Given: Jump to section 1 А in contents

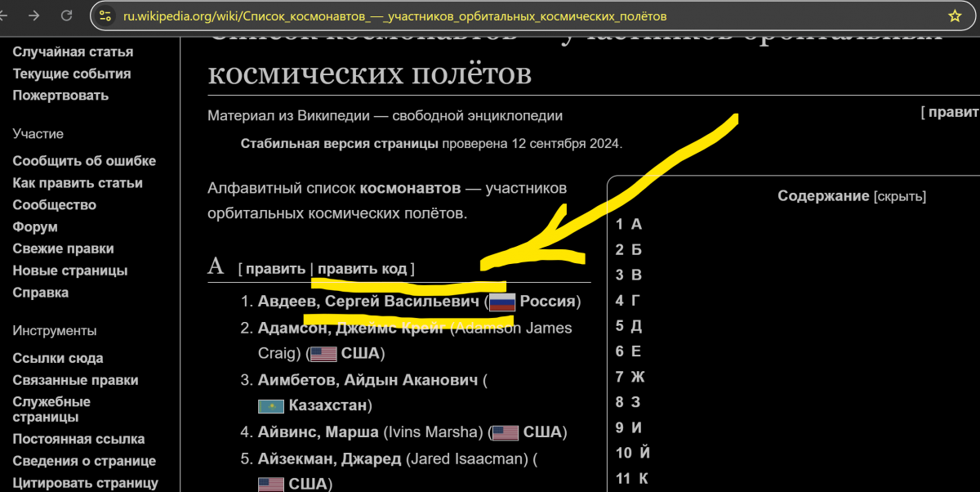Looking at the screenshot, I should (x=629, y=224).
